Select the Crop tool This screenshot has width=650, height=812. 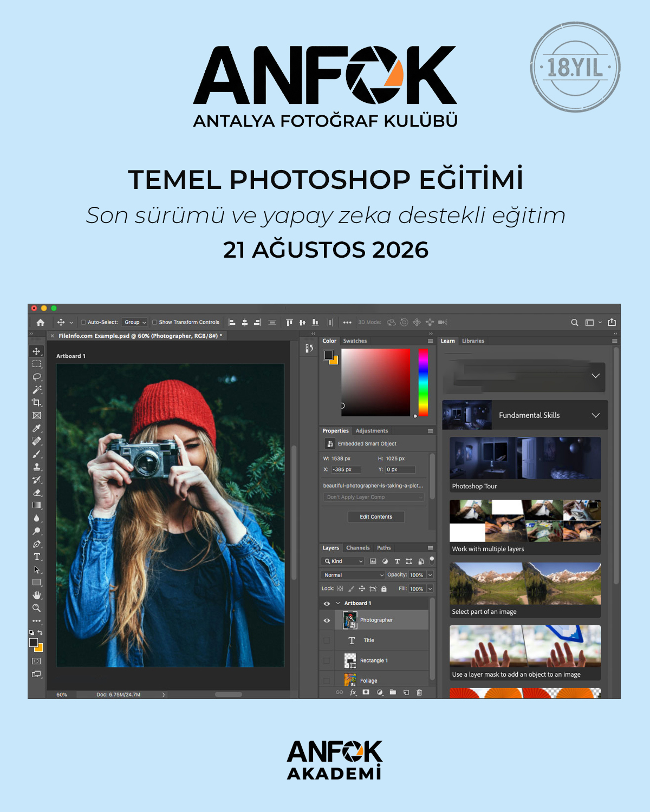click(36, 403)
